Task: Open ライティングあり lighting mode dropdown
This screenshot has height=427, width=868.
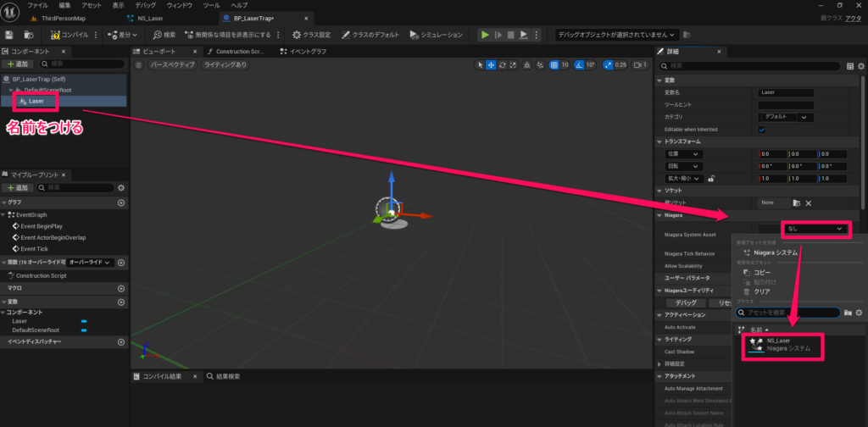Action: click(225, 64)
